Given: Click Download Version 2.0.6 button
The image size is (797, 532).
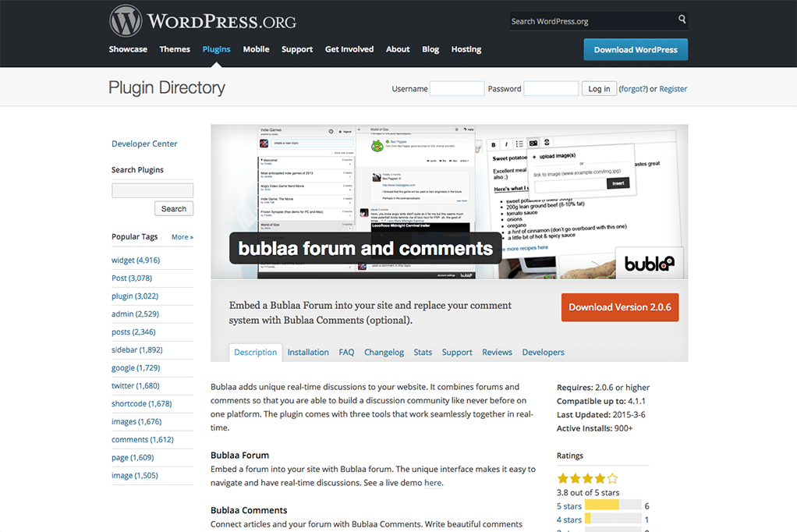Looking at the screenshot, I should [x=620, y=307].
